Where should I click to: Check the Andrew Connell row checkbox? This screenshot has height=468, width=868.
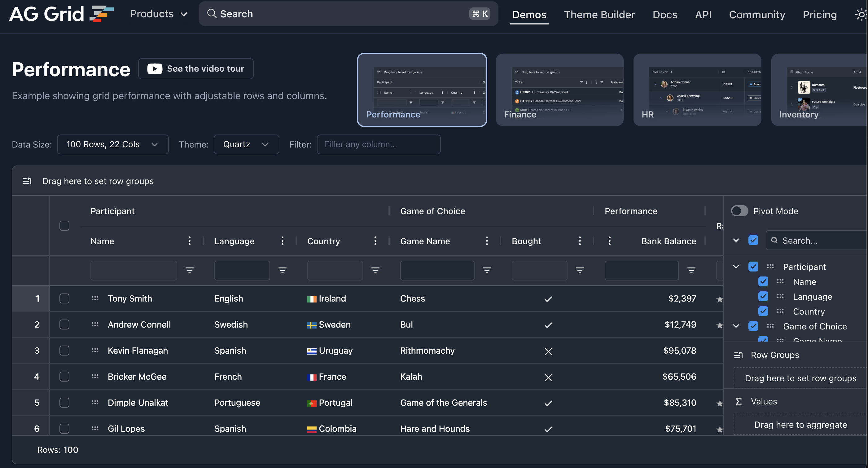pyautogui.click(x=64, y=325)
